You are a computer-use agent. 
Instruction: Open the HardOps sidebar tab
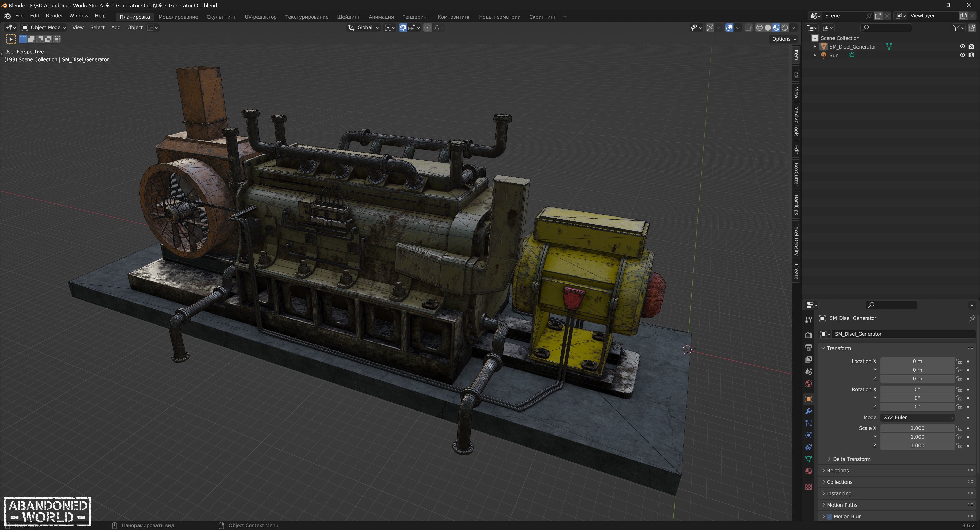[796, 205]
